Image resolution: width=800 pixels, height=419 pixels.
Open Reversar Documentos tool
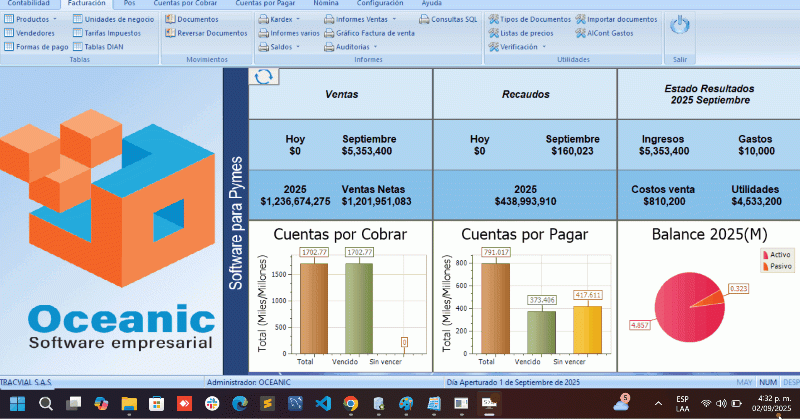(x=211, y=33)
